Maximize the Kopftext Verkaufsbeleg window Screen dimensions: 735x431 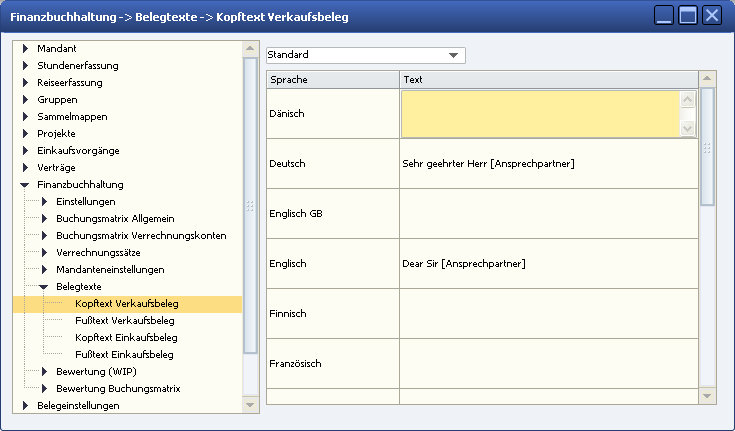[687, 15]
